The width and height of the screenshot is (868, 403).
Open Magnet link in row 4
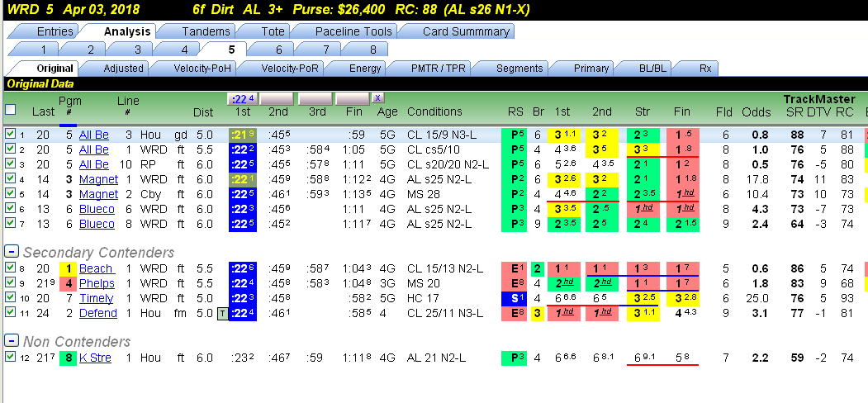pos(98,179)
